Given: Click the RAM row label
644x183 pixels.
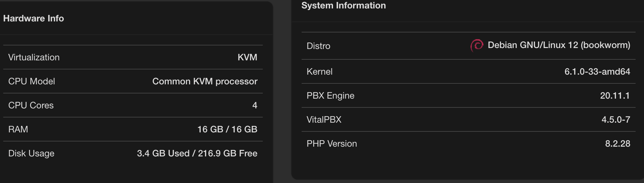Looking at the screenshot, I should tap(18, 129).
